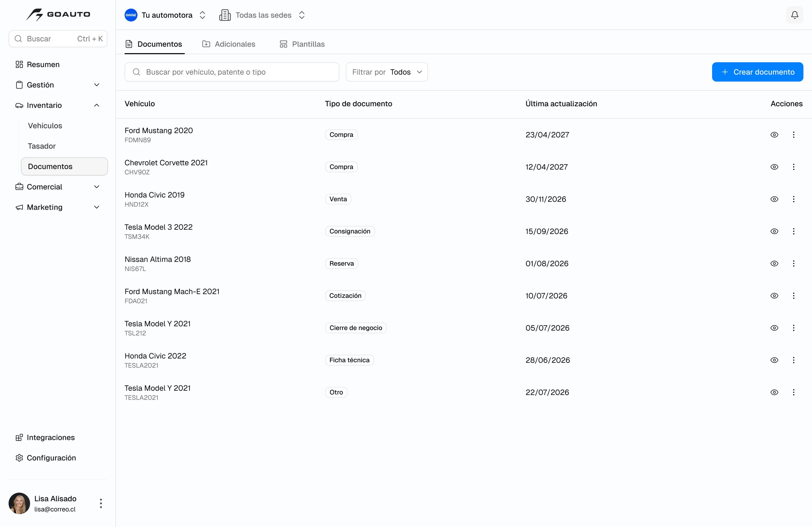Open more actions for Nissan Altima 2018
The image size is (812, 527).
[x=793, y=263]
